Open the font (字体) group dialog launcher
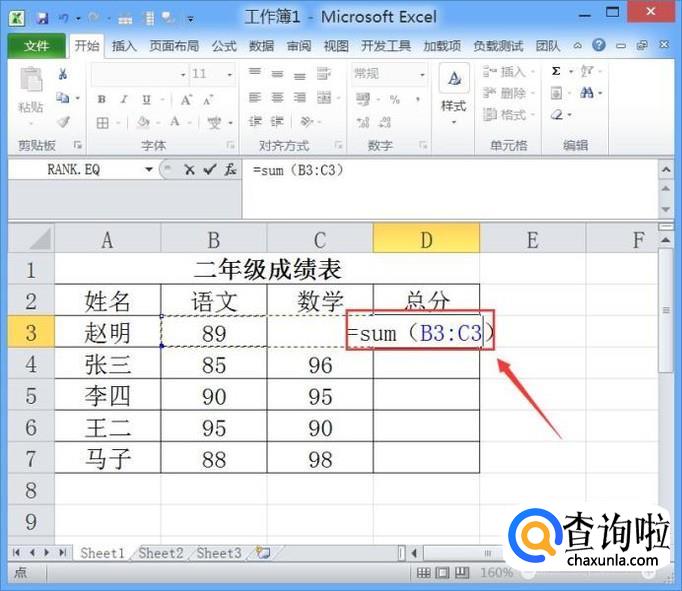Image resolution: width=682 pixels, height=591 pixels. click(231, 145)
